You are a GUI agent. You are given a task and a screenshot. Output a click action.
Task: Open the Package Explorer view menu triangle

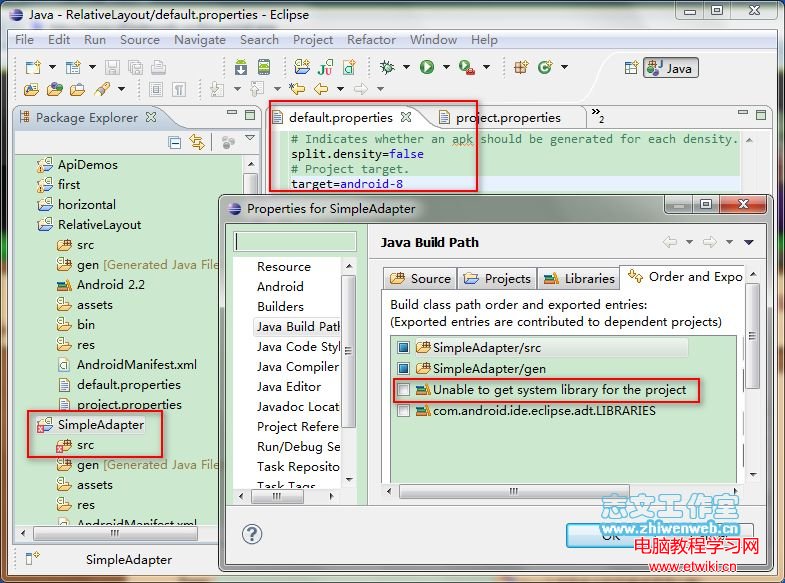(x=250, y=138)
